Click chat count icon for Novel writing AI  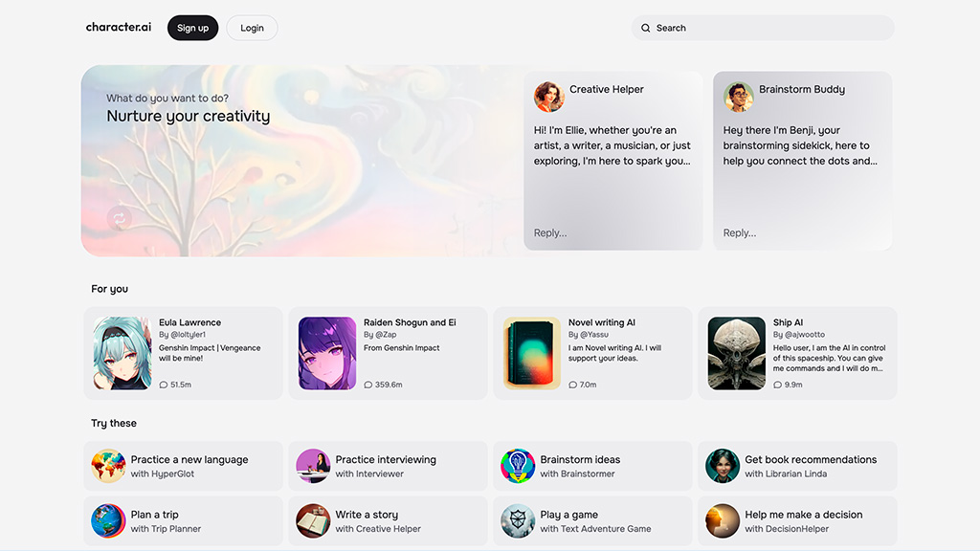tap(572, 385)
